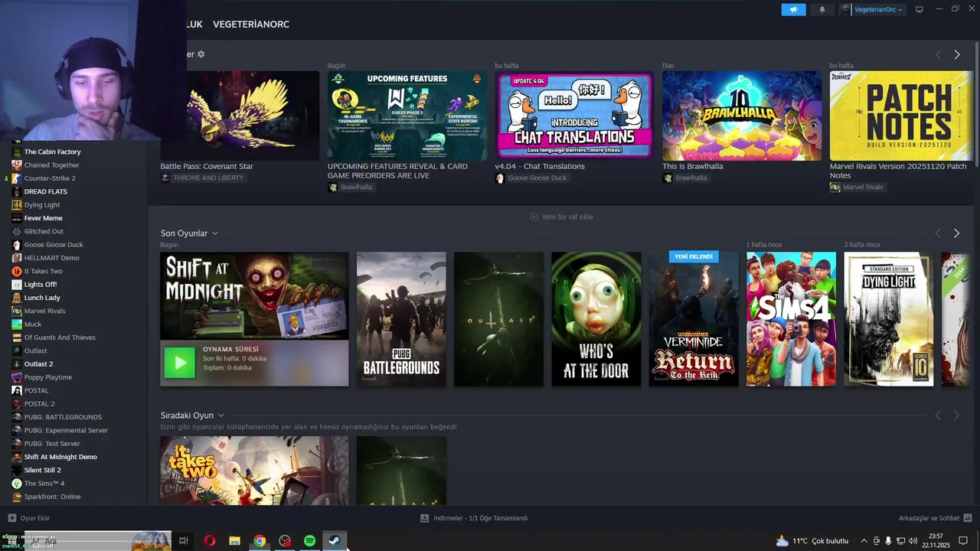Click the Fever Meme game icon in sidebar
Image resolution: width=980 pixels, height=551 pixels.
point(17,218)
